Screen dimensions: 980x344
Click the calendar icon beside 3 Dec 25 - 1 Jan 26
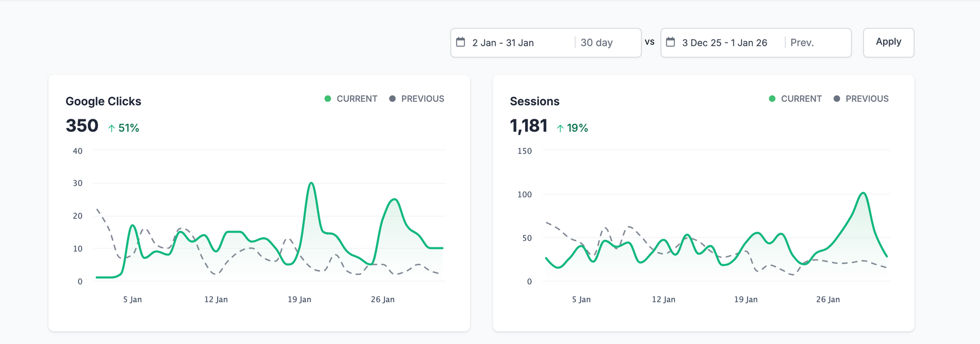tap(671, 42)
